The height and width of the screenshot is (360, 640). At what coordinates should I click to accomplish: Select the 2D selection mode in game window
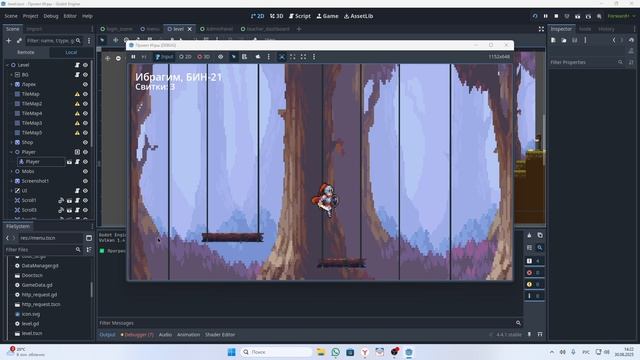point(185,57)
